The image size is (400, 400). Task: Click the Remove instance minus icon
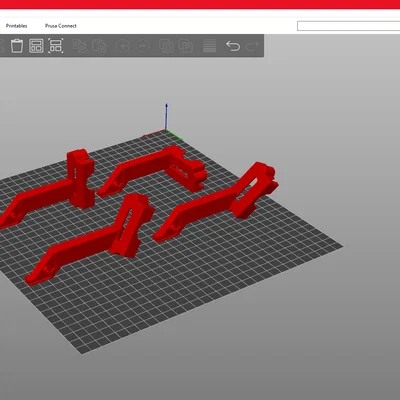[x=142, y=46]
